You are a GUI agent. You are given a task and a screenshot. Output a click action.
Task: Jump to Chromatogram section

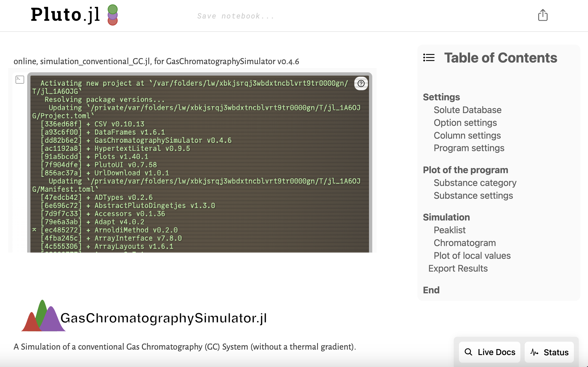coord(464,243)
